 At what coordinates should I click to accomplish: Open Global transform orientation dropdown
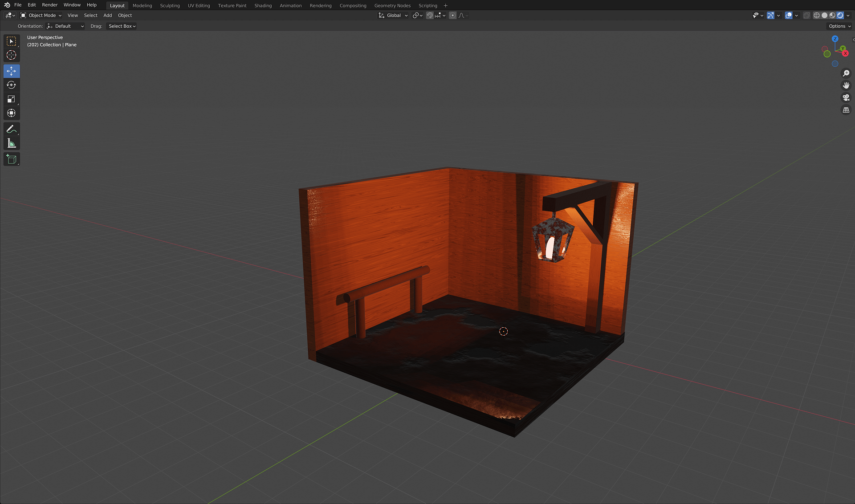coord(393,15)
